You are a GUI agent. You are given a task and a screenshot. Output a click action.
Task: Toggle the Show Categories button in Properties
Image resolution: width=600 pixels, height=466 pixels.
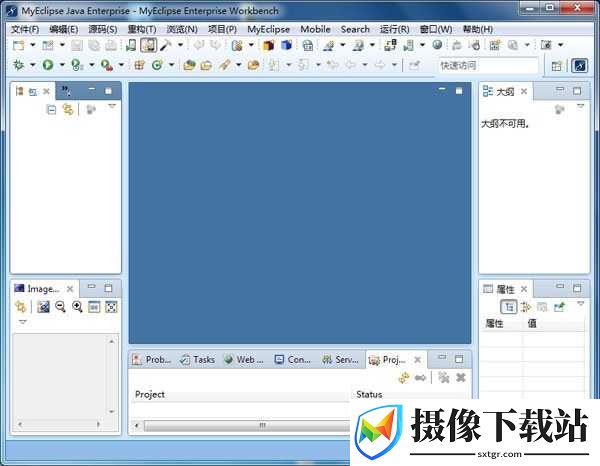pos(509,306)
